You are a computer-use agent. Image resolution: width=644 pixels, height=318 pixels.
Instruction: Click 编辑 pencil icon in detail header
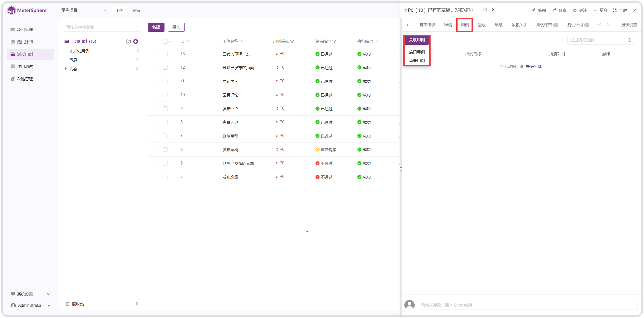[x=533, y=10]
